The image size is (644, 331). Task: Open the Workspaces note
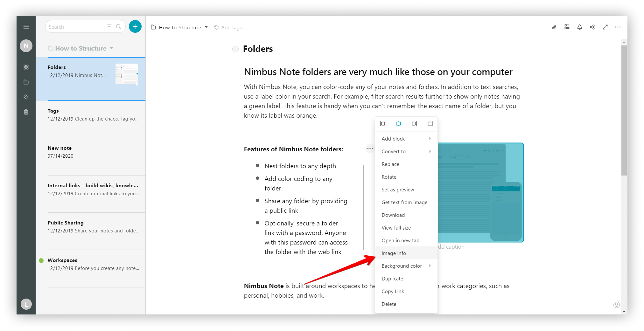[x=91, y=269]
